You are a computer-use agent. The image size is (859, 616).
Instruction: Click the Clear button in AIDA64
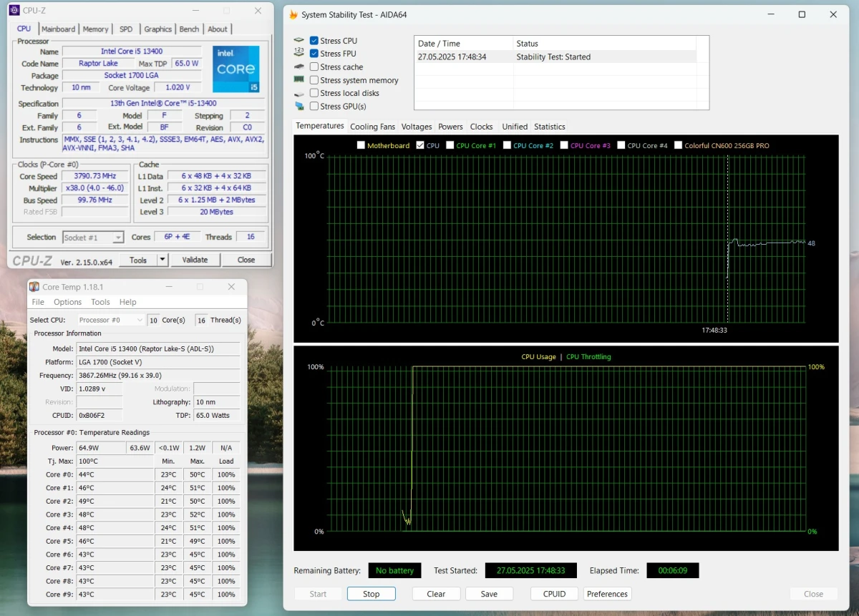[436, 594]
